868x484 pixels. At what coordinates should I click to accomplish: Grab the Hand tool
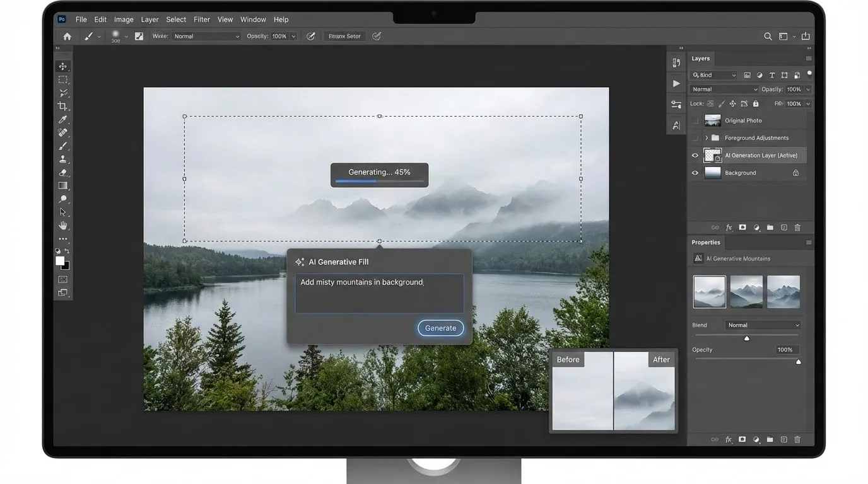pyautogui.click(x=63, y=226)
